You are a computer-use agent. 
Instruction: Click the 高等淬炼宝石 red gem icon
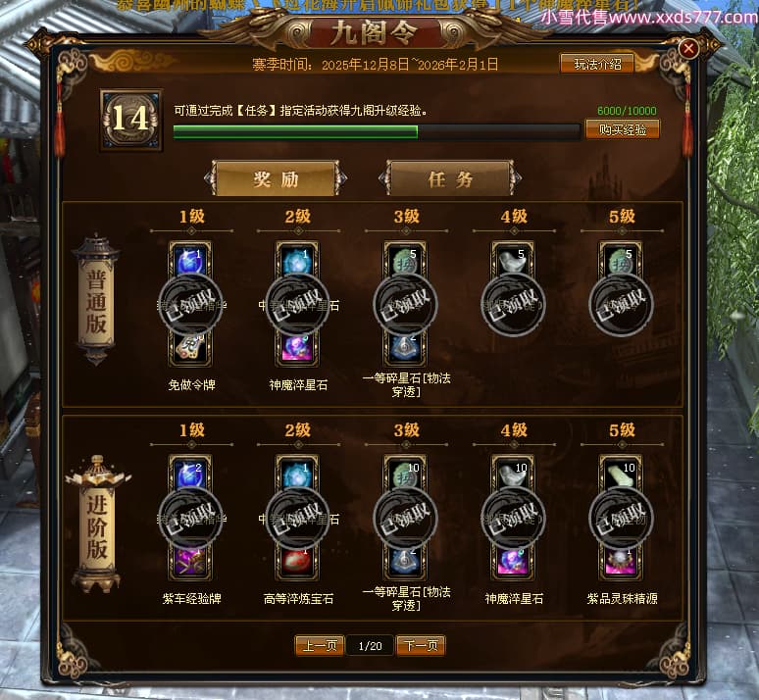[x=297, y=562]
